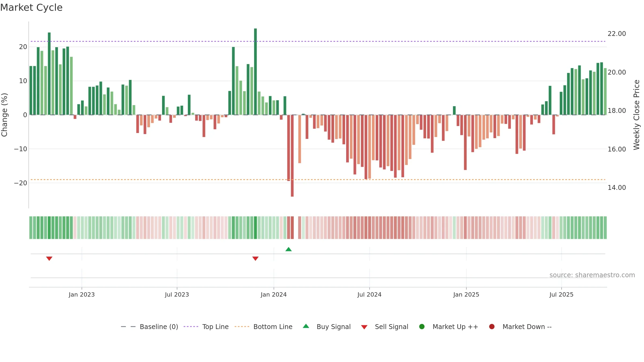Viewport: 644px width, 362px height.
Task: Click the 10 tick on the Change axis
Action: (x=23, y=81)
